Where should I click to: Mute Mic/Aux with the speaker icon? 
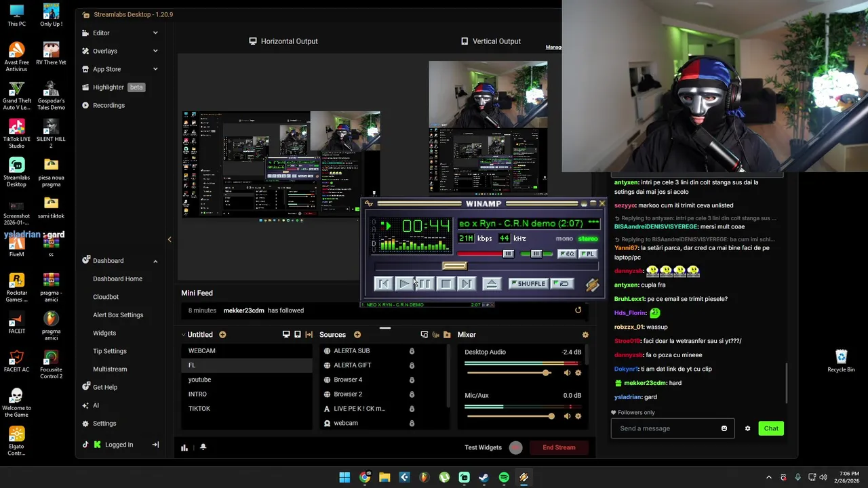tap(567, 416)
